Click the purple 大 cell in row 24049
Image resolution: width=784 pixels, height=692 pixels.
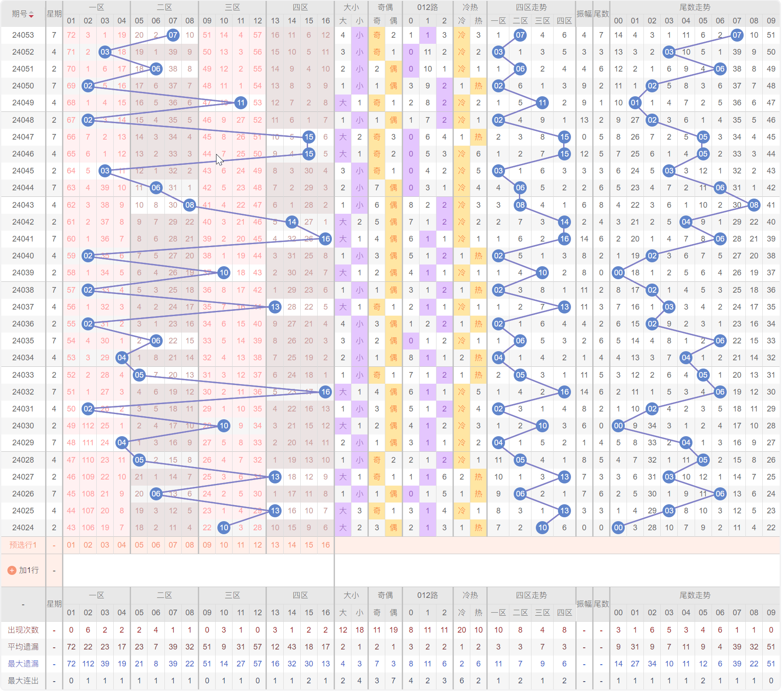[343, 103]
